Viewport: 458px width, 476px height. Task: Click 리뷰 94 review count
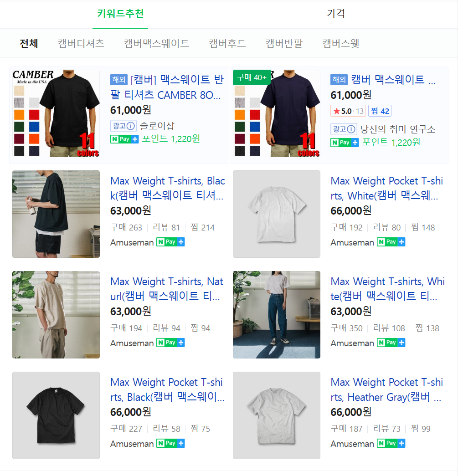pyautogui.click(x=166, y=328)
